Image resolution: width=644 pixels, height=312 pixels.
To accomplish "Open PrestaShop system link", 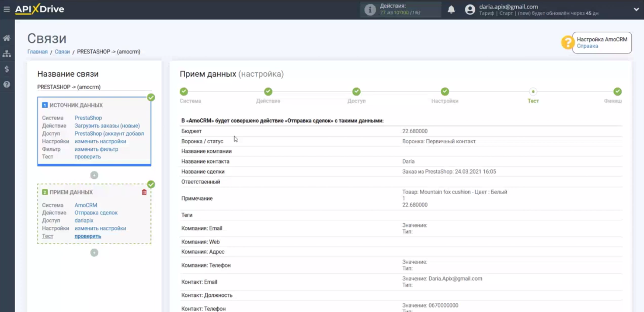I will click(x=88, y=118).
